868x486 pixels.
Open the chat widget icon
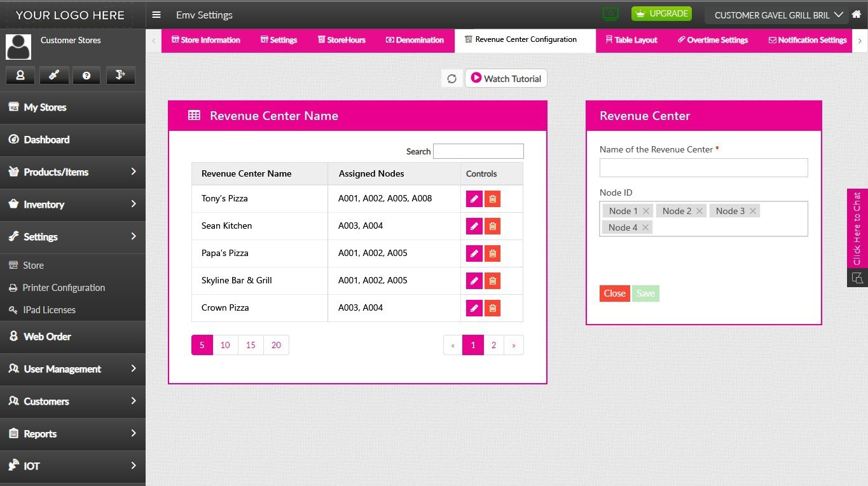(x=857, y=278)
